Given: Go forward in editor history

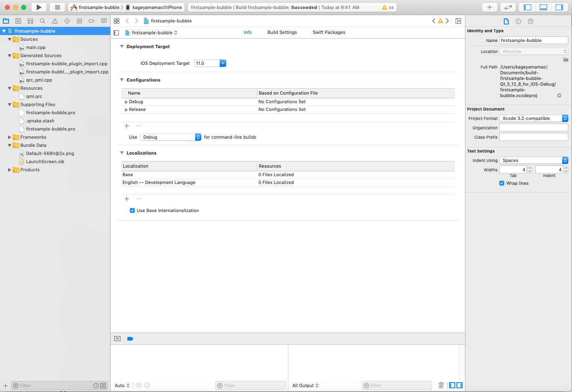Looking at the screenshot, I should (x=136, y=21).
